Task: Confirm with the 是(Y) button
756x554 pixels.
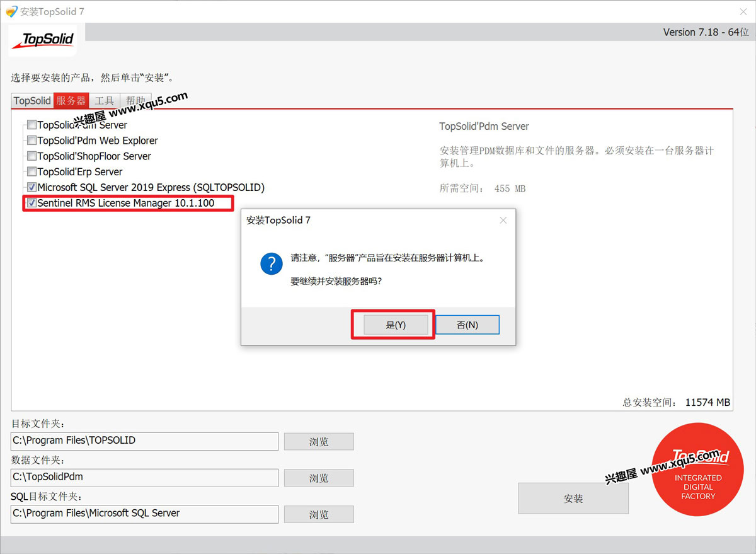Action: point(396,325)
